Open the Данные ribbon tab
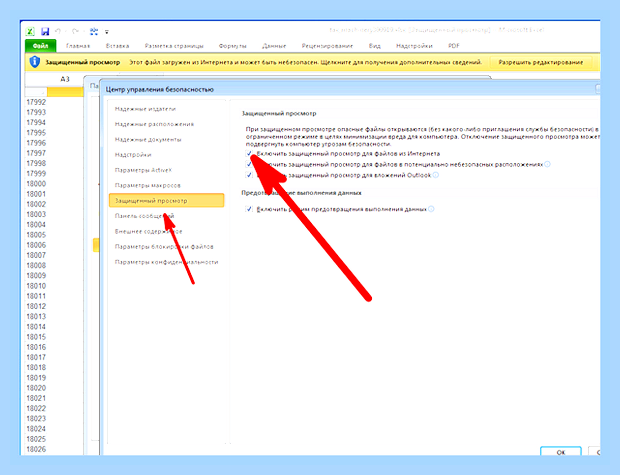Viewport: 620px width, 475px height. click(x=274, y=46)
